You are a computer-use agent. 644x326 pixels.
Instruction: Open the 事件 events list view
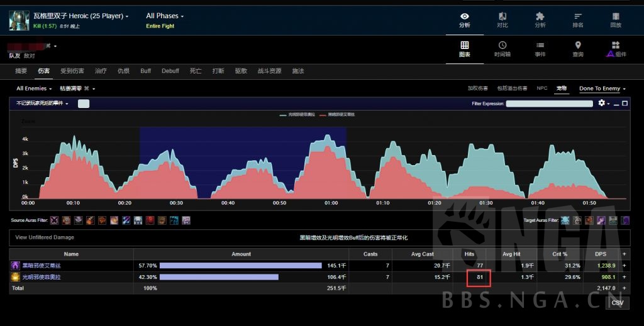pyautogui.click(x=540, y=49)
